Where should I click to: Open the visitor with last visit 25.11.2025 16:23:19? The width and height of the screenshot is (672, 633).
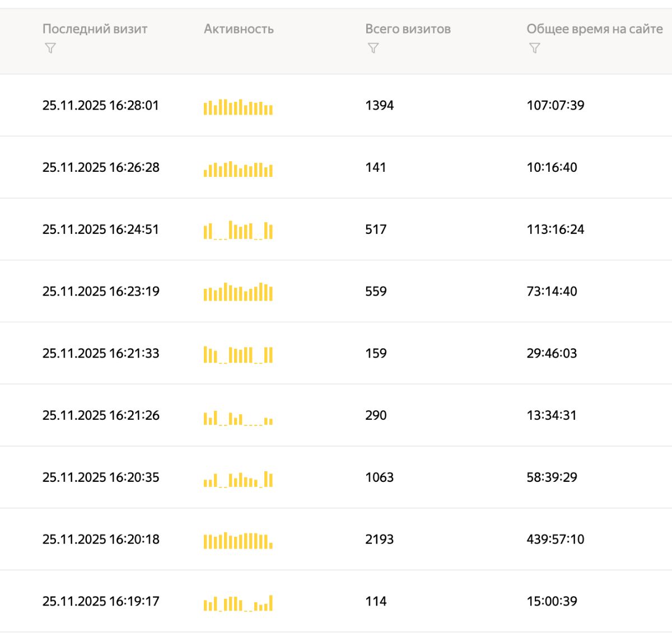pyautogui.click(x=101, y=291)
